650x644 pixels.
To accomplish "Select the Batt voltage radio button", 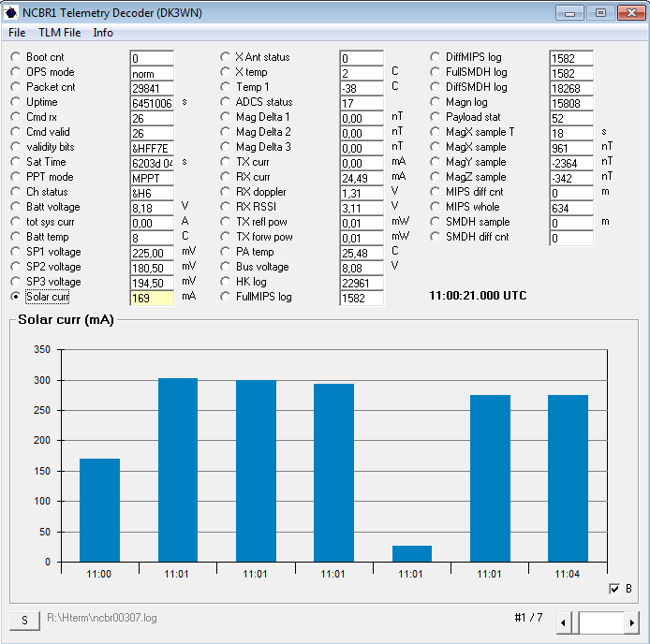I will click(16, 207).
